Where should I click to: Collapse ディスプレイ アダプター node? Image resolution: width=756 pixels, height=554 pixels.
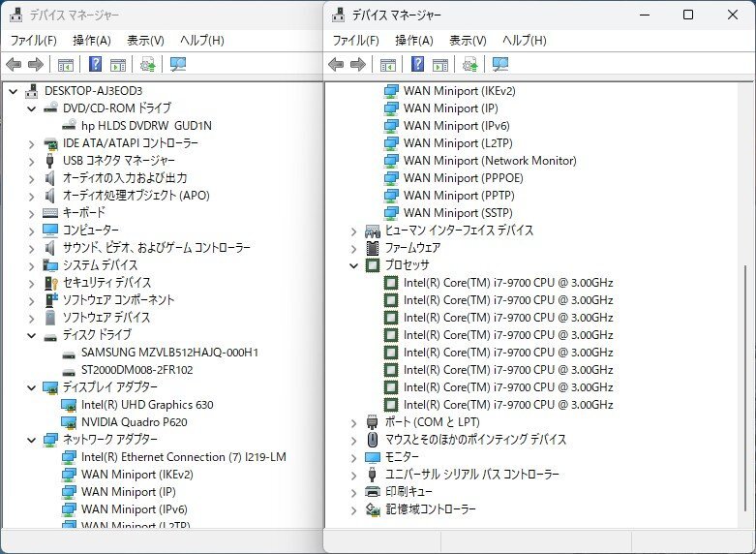31,387
